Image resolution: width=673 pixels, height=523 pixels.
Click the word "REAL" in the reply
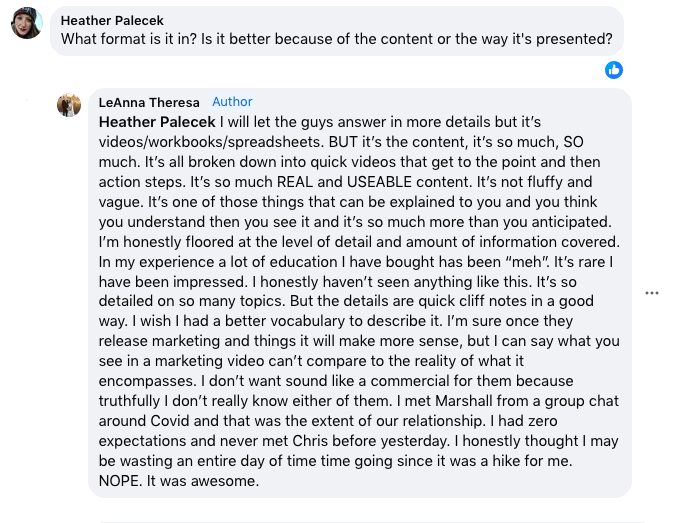pyautogui.click(x=295, y=182)
